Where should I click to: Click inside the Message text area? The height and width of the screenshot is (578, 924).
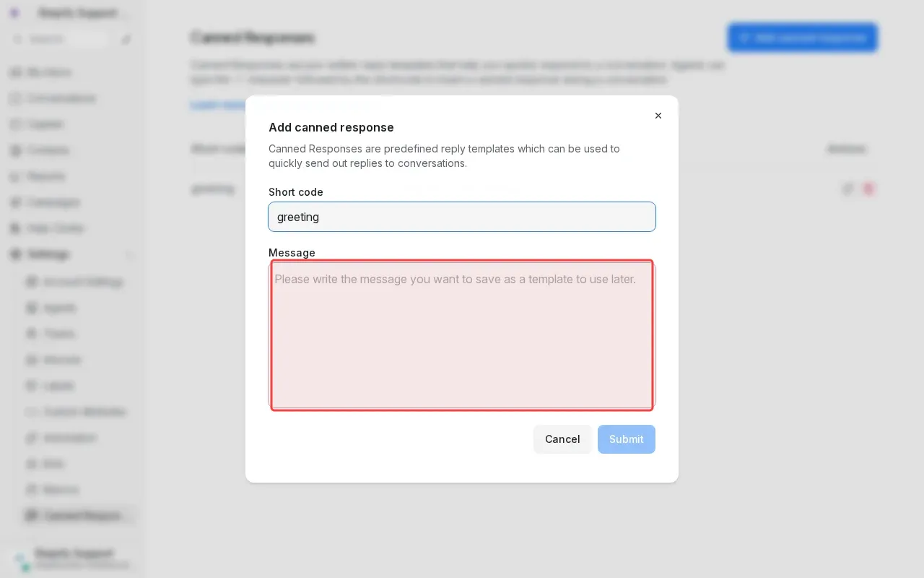point(462,335)
